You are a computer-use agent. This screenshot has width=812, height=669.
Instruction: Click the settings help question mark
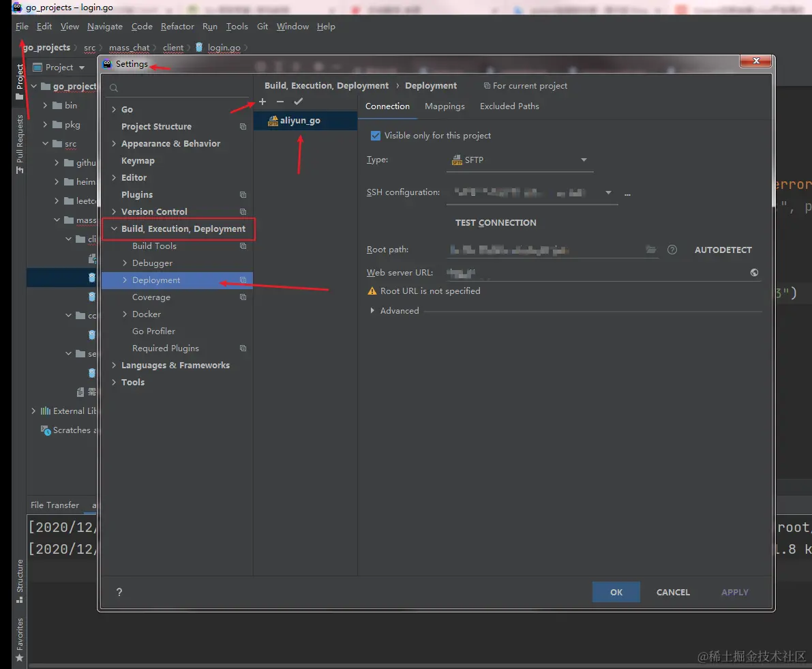point(119,592)
